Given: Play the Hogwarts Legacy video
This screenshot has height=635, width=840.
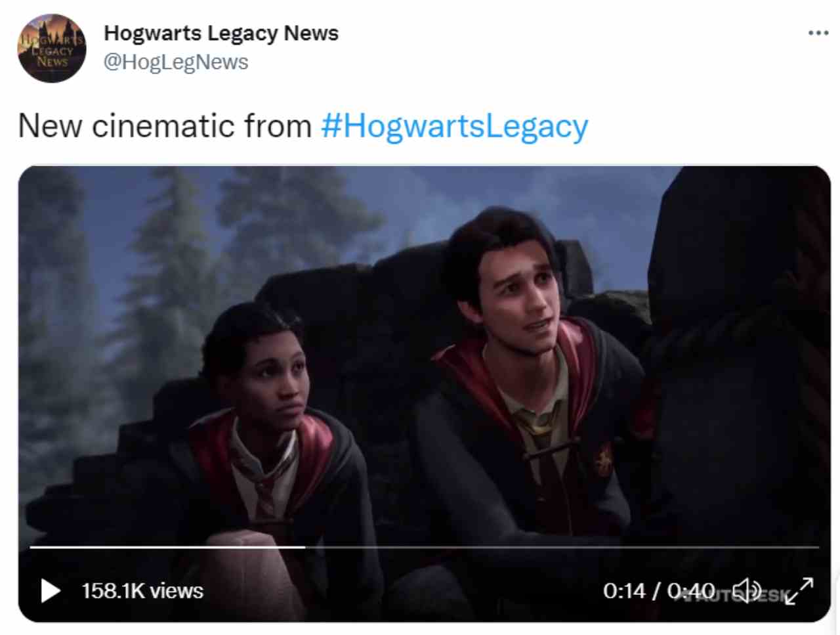Looking at the screenshot, I should [x=51, y=590].
